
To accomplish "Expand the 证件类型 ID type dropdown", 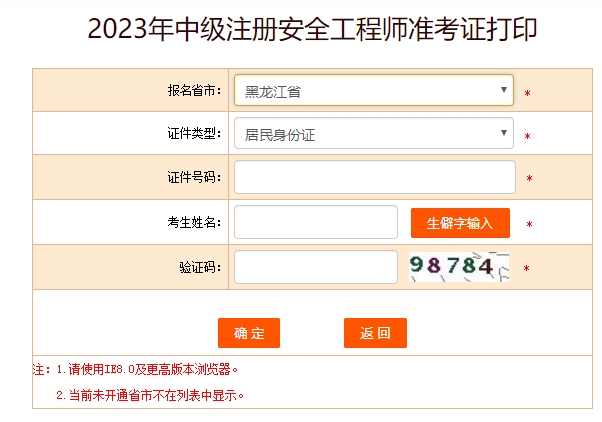I will pyautogui.click(x=373, y=134).
